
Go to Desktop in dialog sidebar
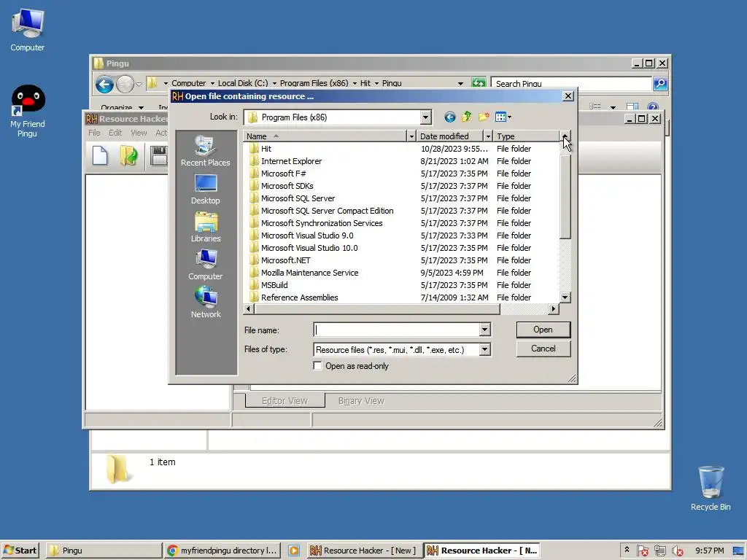tap(205, 190)
